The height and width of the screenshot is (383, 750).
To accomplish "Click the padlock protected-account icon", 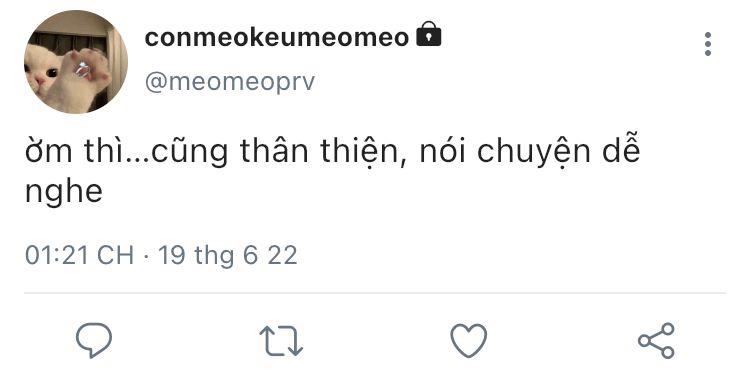I will coord(429,34).
